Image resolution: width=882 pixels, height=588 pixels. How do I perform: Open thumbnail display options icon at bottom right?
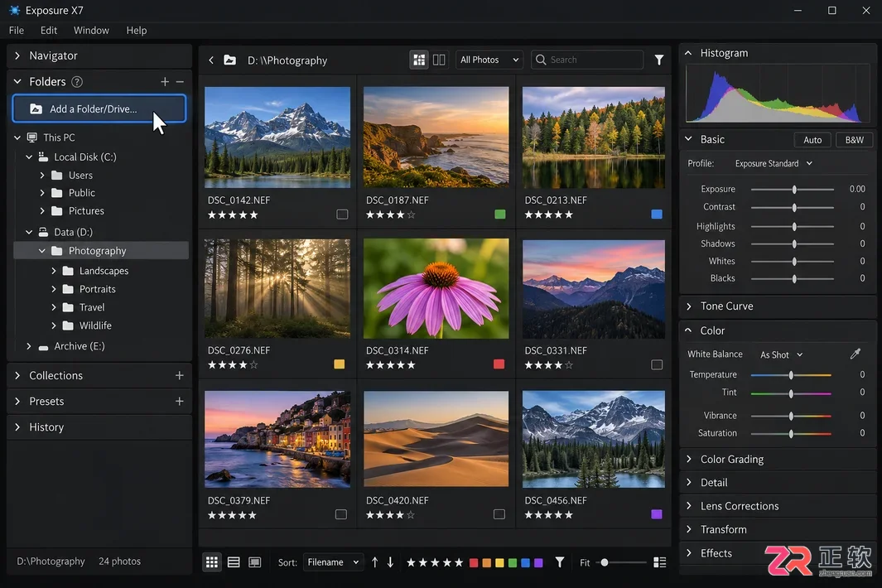(x=660, y=562)
